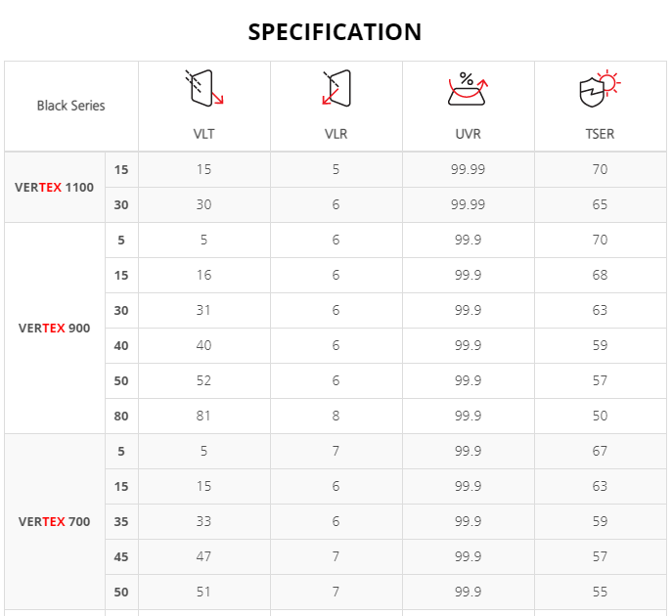Click the VERTEX 900 product name
Image resolution: width=672 pixels, height=616 pixels.
coord(55,329)
